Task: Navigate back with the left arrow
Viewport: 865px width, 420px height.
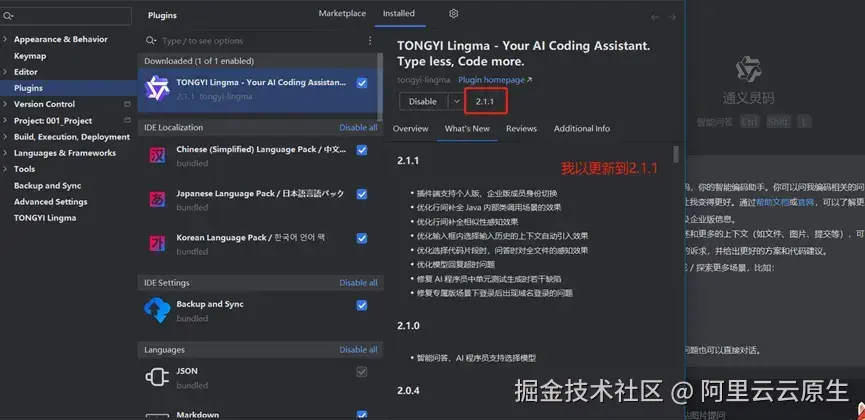Action: 655,17
